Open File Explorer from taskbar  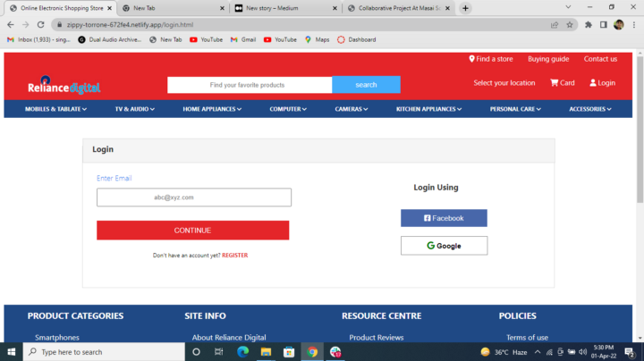point(266,352)
